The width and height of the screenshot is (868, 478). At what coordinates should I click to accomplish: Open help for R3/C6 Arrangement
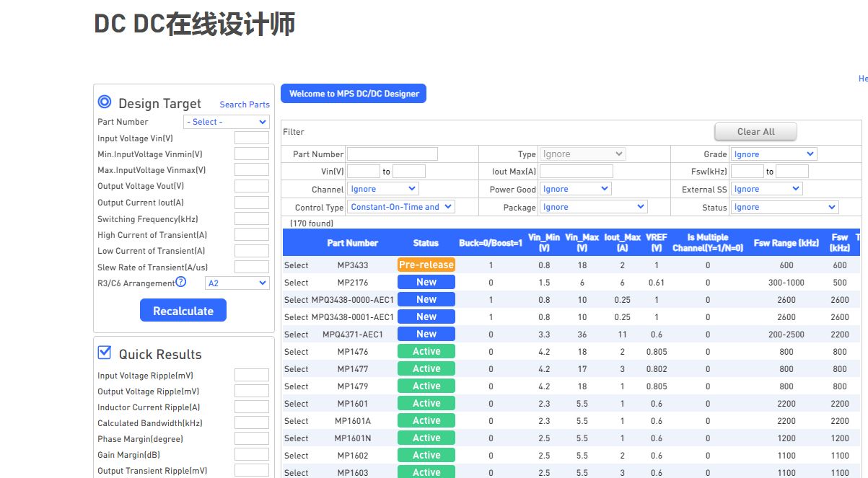tap(181, 282)
